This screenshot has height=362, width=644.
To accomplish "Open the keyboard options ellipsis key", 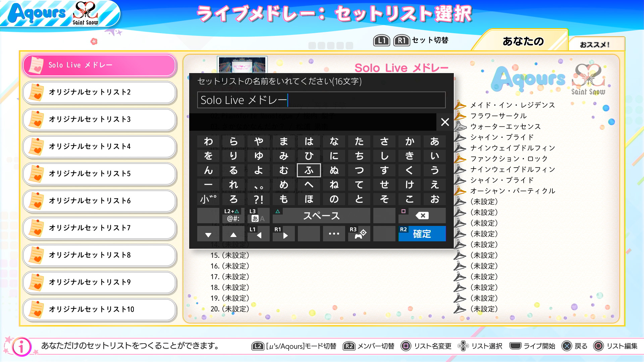I will [334, 234].
